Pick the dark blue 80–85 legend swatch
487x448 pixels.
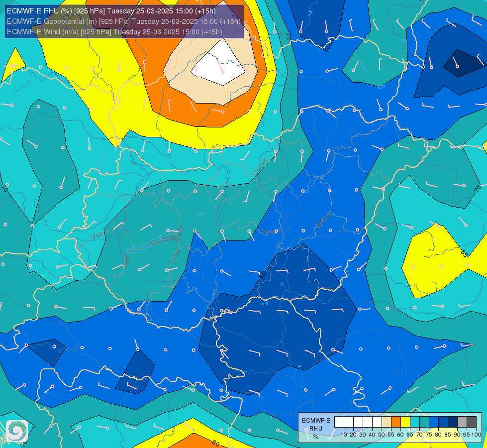443,422
